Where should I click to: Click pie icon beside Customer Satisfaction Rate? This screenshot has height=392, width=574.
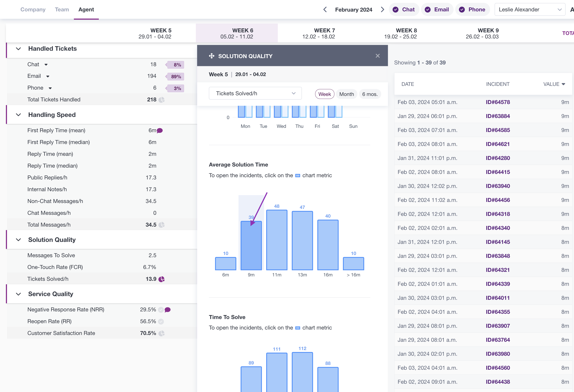(162, 333)
